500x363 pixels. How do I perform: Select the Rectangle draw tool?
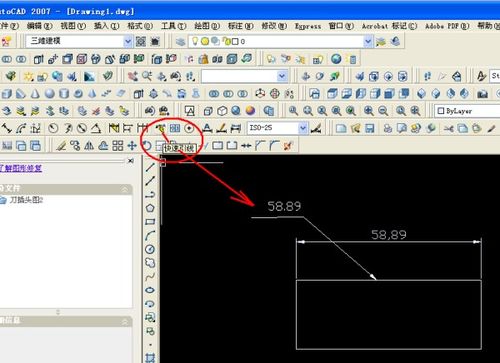pyautogui.click(x=150, y=222)
